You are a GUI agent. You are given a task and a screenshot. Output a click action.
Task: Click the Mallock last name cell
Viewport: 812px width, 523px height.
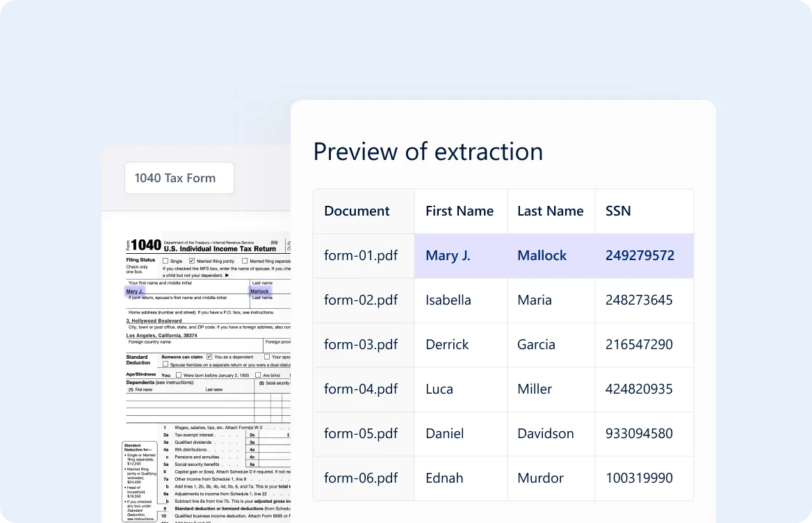click(542, 255)
